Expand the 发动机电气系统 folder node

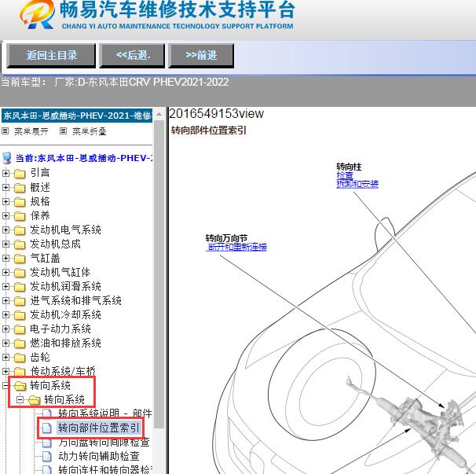pos(5,230)
